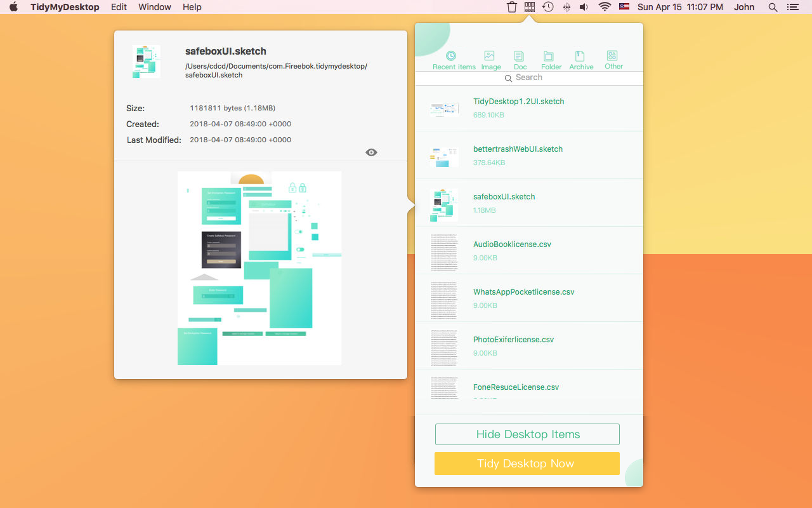
Task: Open input source flag menu
Action: 624,7
